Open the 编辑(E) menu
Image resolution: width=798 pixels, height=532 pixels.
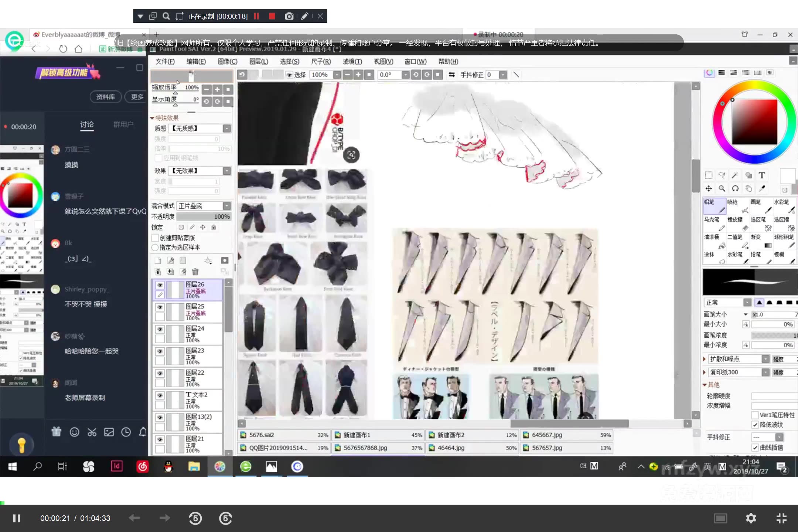click(x=196, y=61)
